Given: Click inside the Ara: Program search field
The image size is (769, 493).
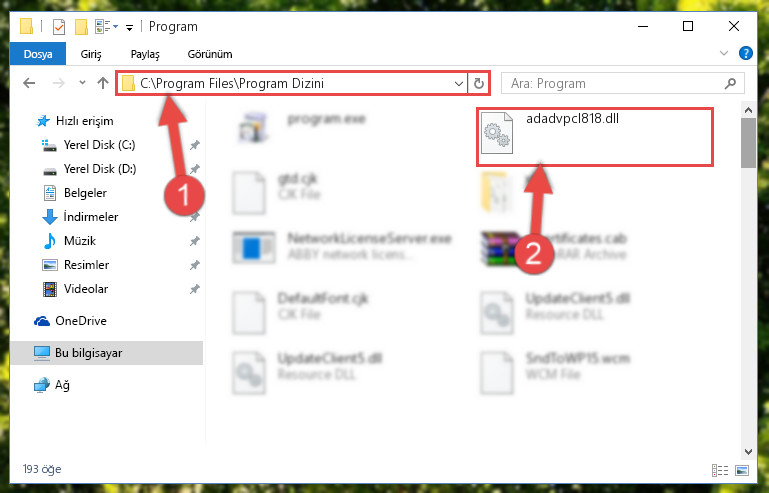Looking at the screenshot, I should pyautogui.click(x=613, y=83).
